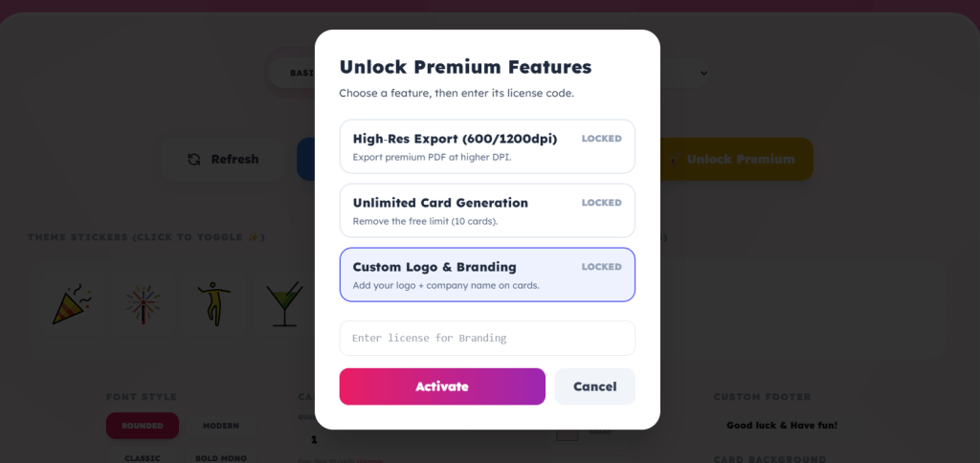This screenshot has width=980, height=463.
Task: Choose the Bold Mono font style
Action: click(x=220, y=457)
